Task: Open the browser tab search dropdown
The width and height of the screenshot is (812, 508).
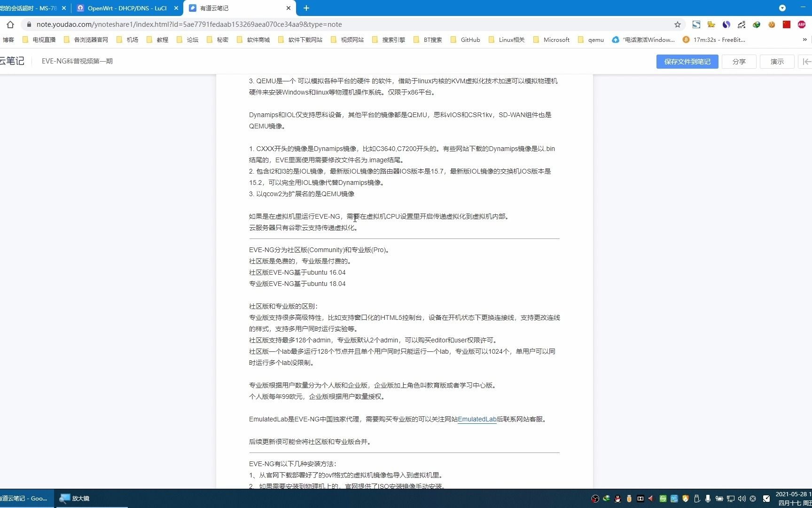Action: (782, 8)
